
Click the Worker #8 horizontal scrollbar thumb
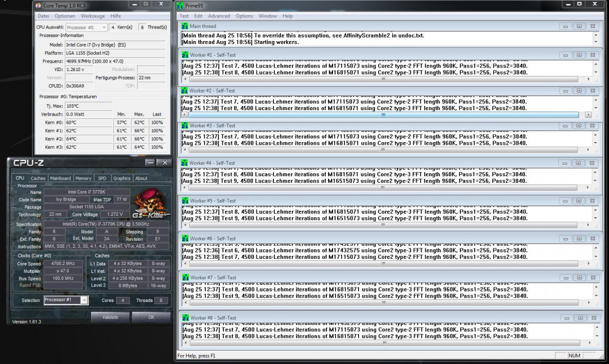pos(384,343)
